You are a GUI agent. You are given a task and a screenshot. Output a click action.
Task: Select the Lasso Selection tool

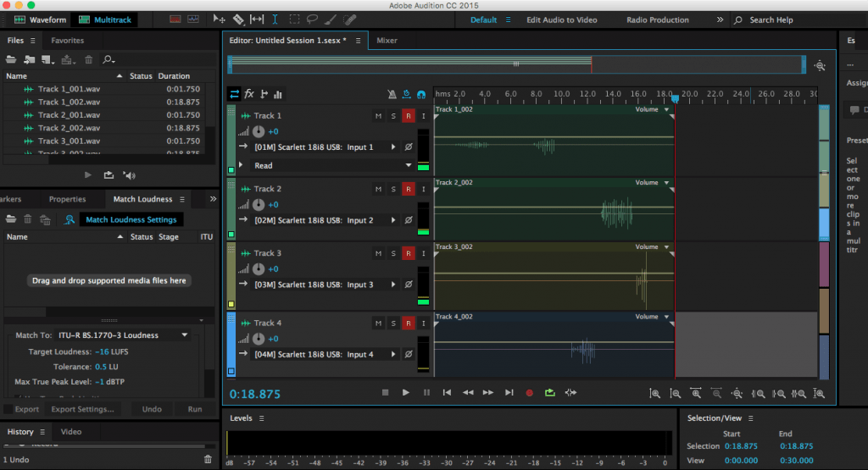[x=312, y=19]
